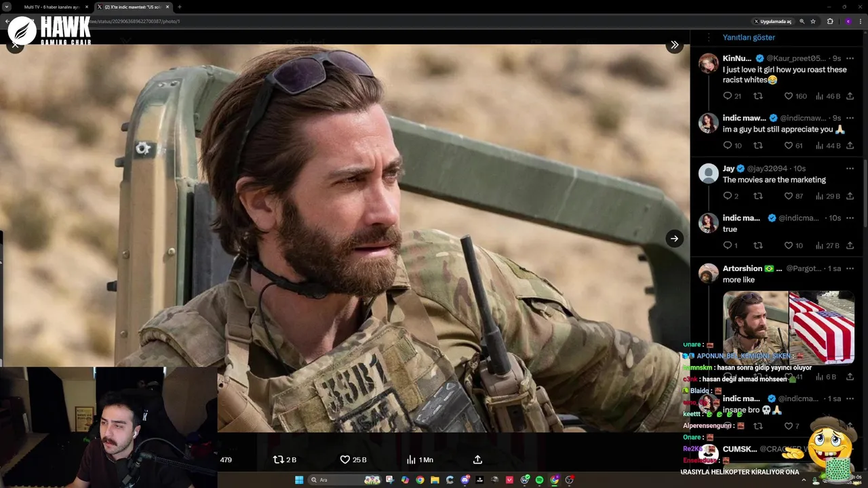
Task: Open the flag-draped coffin image in Artorshion's reply
Action: coord(821,327)
